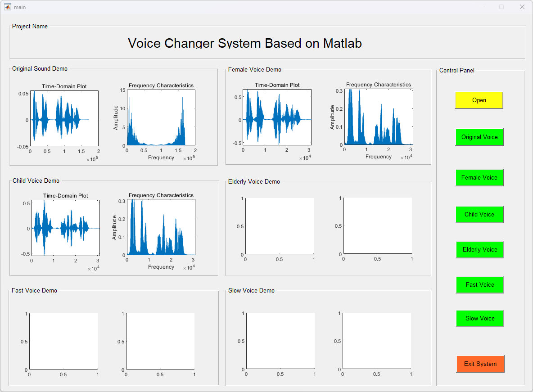Close the main window
This screenshot has height=392, width=533.
tap(522, 7)
